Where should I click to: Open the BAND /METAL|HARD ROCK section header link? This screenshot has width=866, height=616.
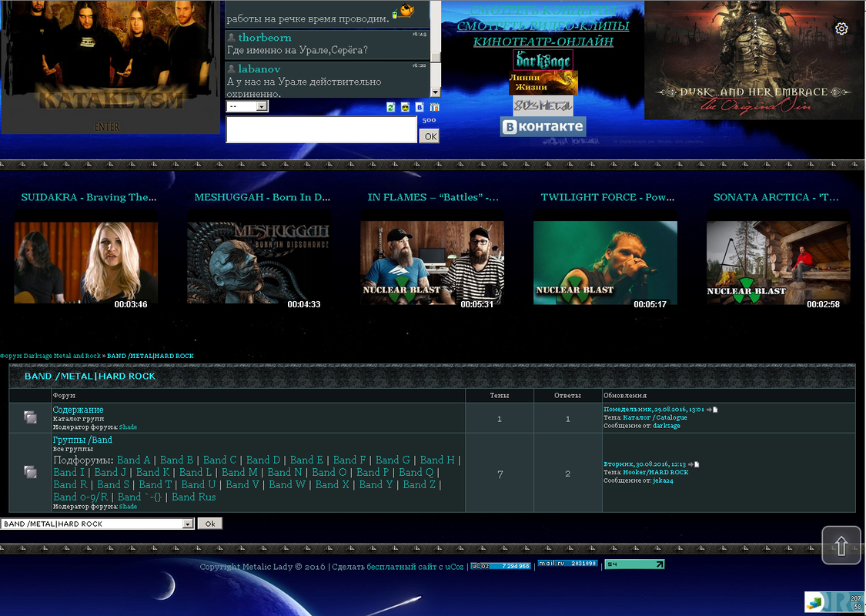point(90,377)
